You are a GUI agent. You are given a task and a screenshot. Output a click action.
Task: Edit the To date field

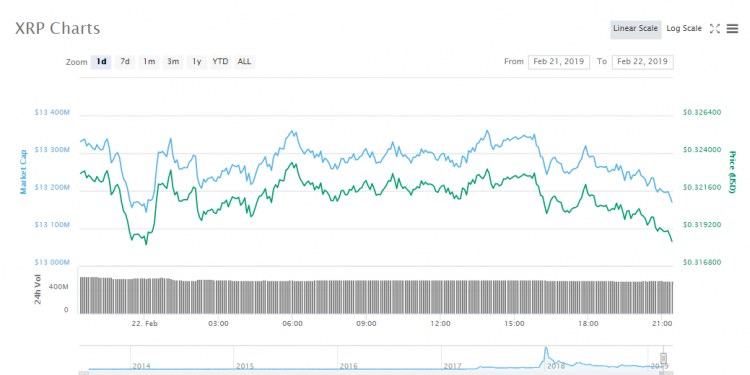tap(642, 62)
